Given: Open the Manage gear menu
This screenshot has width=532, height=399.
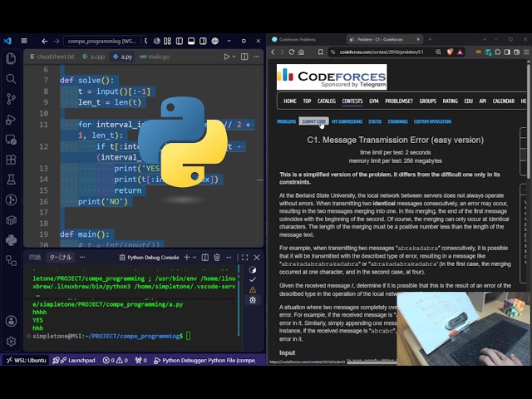Looking at the screenshot, I should coord(11,341).
